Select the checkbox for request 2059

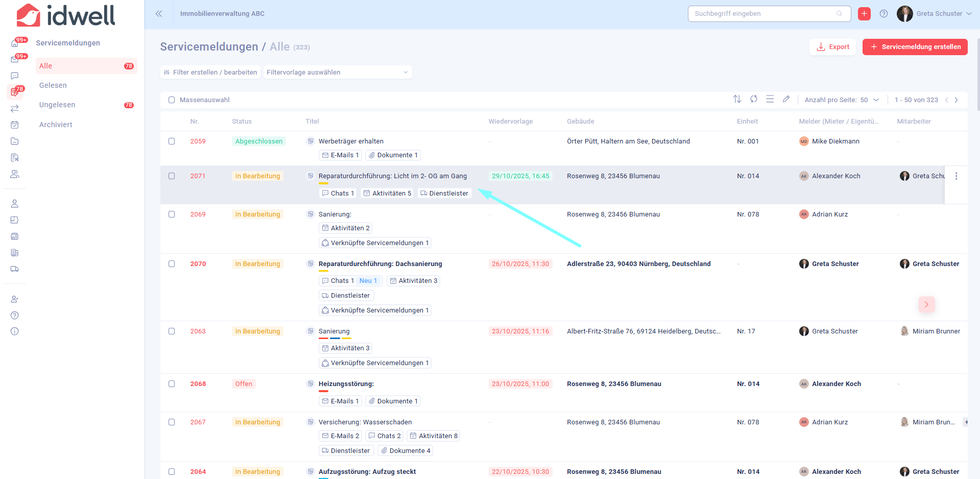coord(172,141)
